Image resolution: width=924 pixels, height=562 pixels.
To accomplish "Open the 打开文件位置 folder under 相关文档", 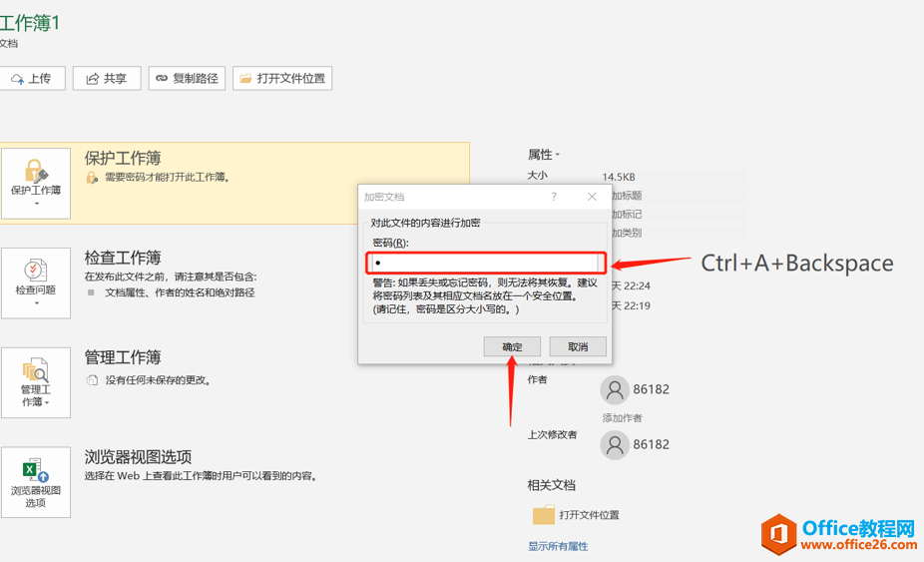I will coord(590,515).
